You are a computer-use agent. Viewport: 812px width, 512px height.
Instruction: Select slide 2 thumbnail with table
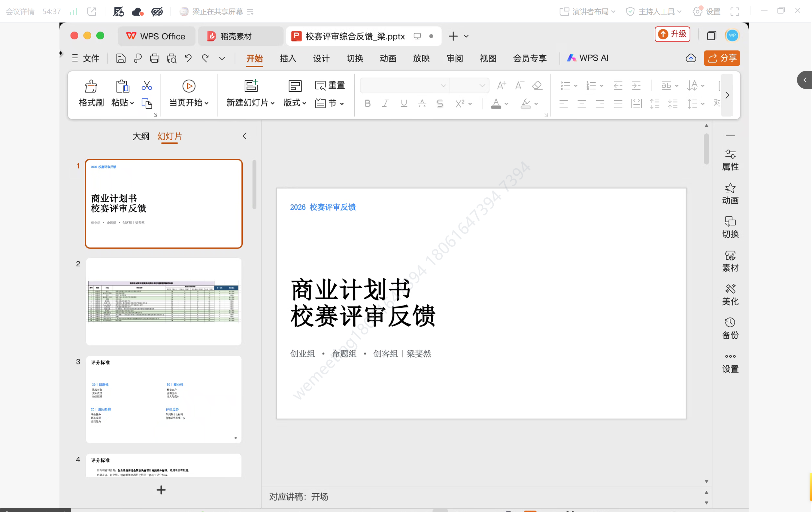point(164,301)
